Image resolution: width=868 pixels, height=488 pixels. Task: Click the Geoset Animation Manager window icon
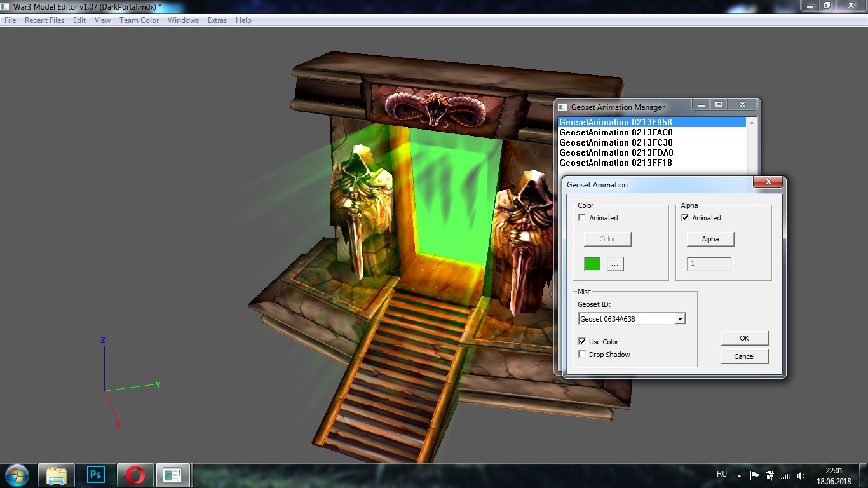[562, 107]
